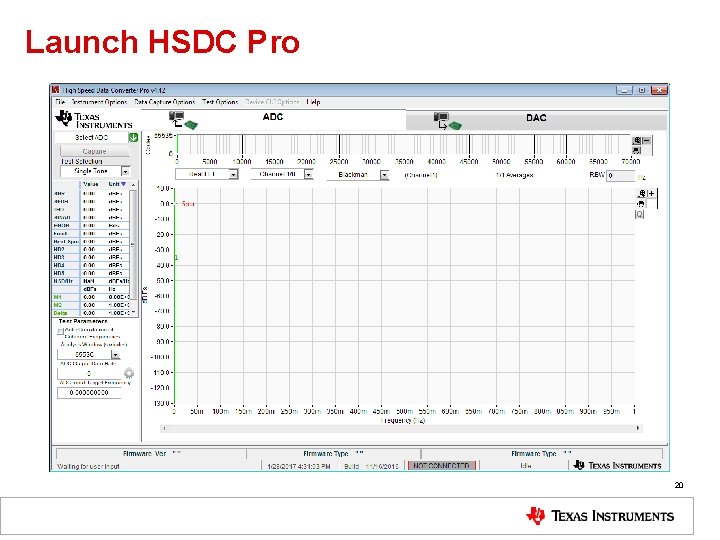
Task: Open the Help menu
Action: (x=313, y=102)
